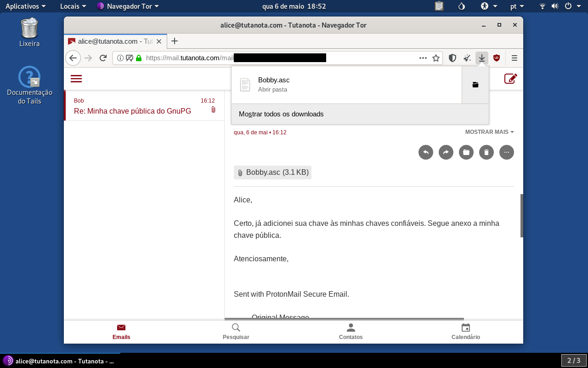Open the Tor Browser application menu
The image size is (588, 368).
click(x=514, y=58)
